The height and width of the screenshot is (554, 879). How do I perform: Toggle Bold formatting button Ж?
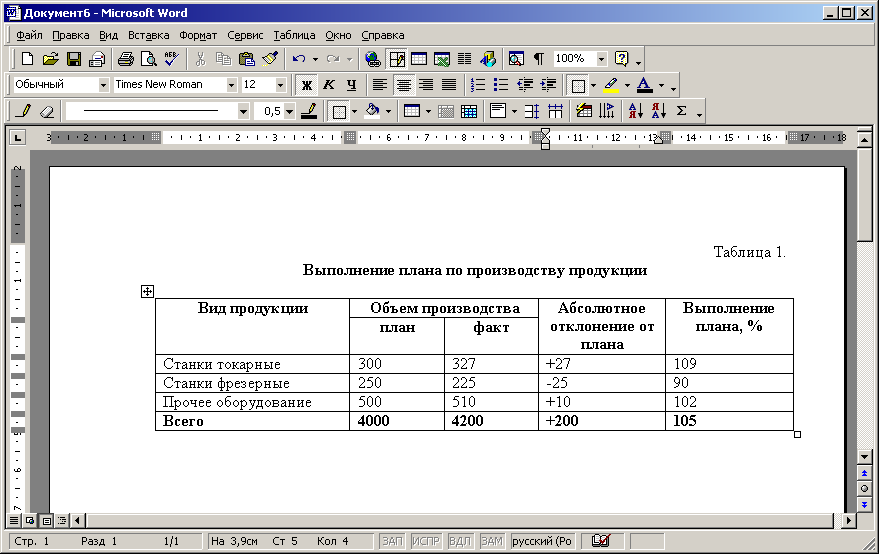(x=306, y=85)
